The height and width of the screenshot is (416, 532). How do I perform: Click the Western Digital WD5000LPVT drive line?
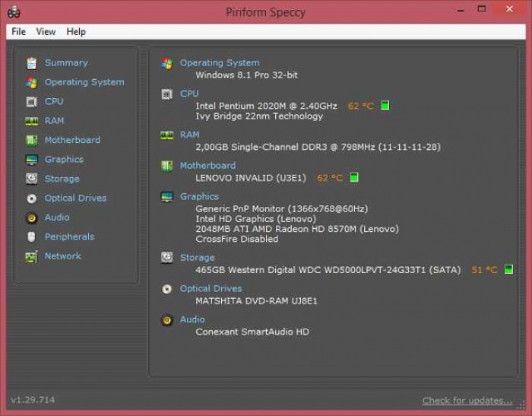[x=328, y=270]
